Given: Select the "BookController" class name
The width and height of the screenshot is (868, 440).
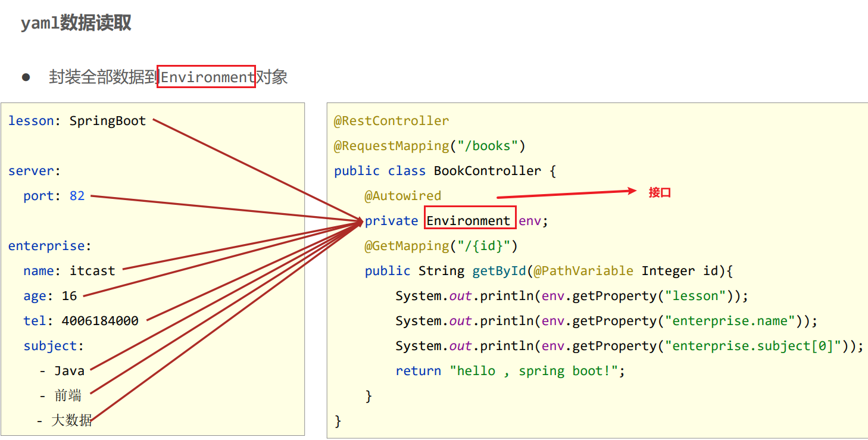Looking at the screenshot, I should tap(488, 171).
